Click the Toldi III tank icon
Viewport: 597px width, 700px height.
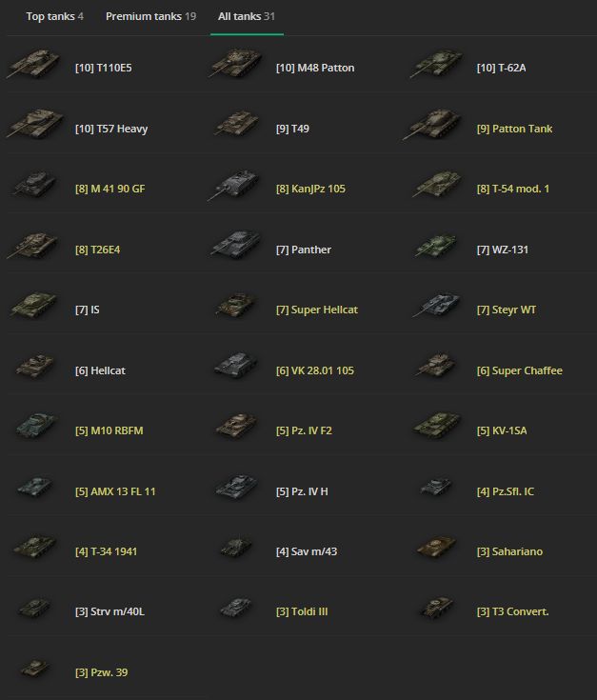pyautogui.click(x=236, y=608)
